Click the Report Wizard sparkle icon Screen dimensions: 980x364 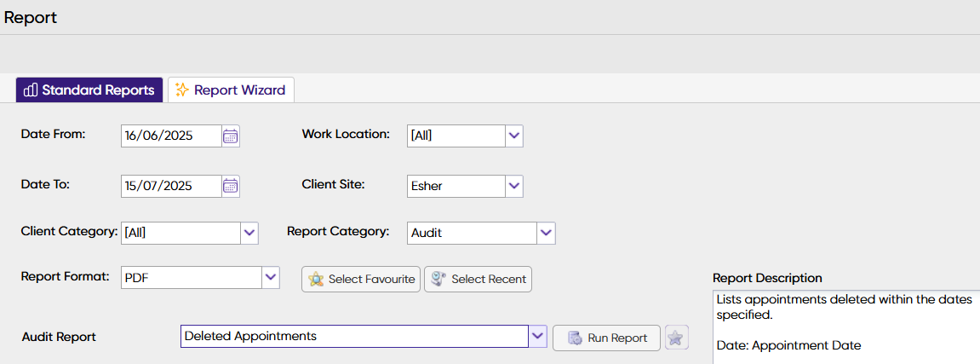(181, 90)
